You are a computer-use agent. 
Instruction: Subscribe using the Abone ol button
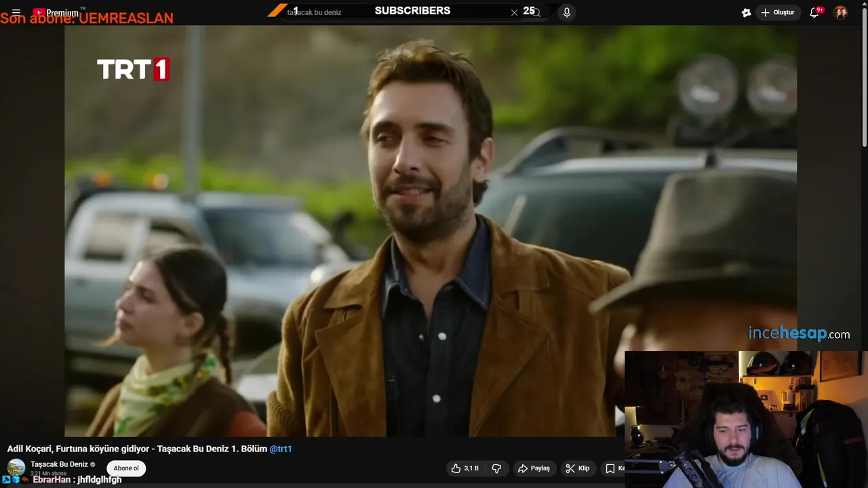126,468
